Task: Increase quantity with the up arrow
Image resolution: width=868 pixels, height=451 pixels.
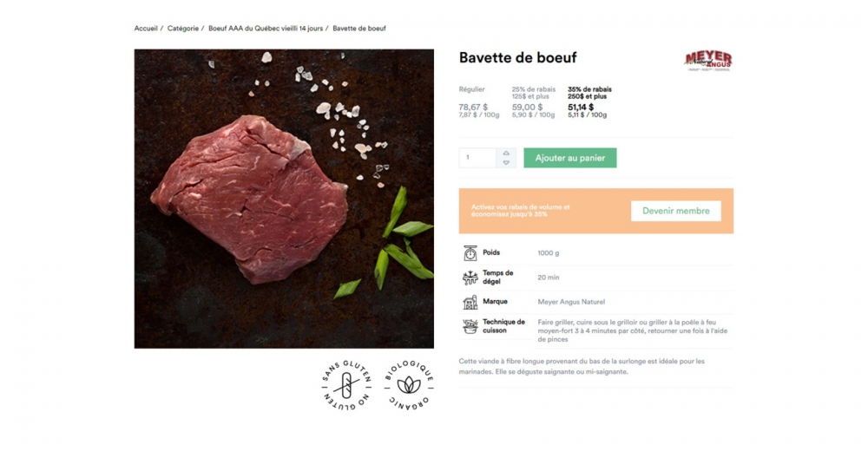Action: pyautogui.click(x=506, y=154)
